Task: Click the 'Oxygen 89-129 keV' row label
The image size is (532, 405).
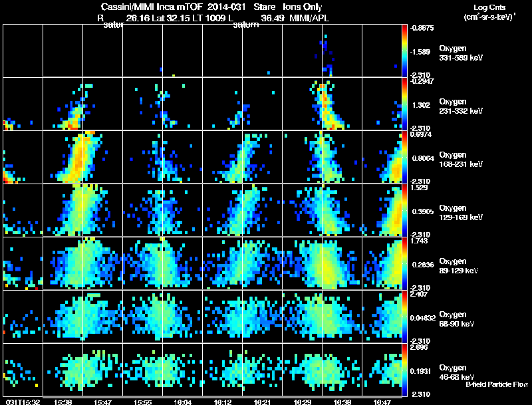Action: pos(459,266)
